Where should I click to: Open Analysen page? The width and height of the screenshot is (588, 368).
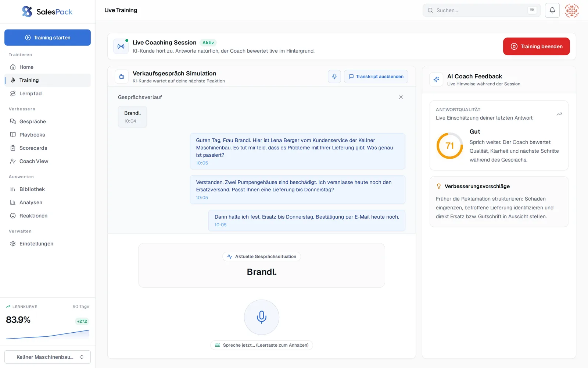pos(47,202)
